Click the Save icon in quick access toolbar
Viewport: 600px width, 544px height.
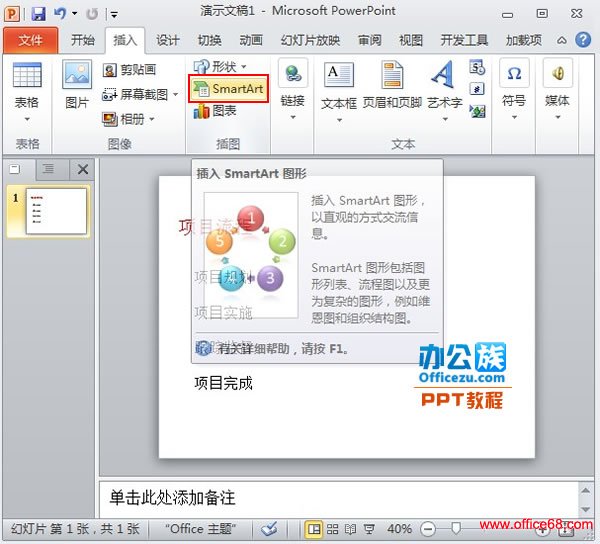coord(38,14)
